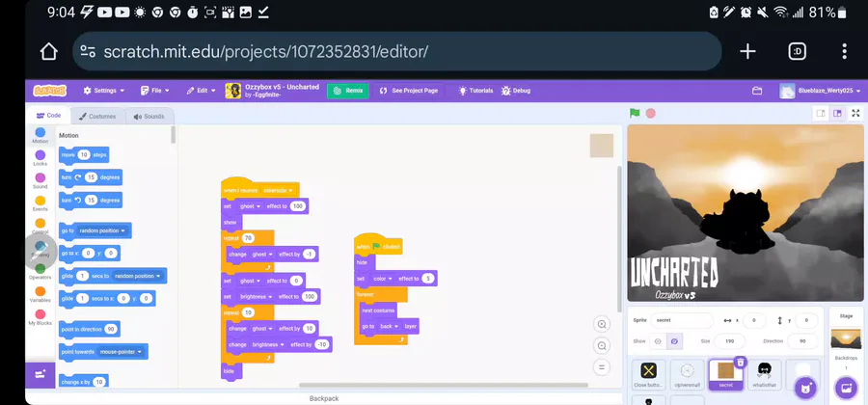
Task: Open the My Stuff folder icon
Action: pos(757,91)
